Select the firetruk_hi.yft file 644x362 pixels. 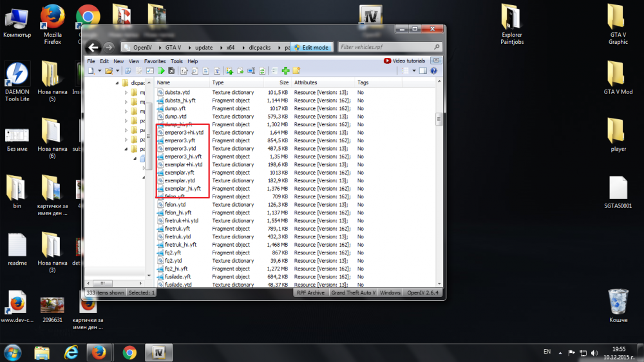pos(180,245)
